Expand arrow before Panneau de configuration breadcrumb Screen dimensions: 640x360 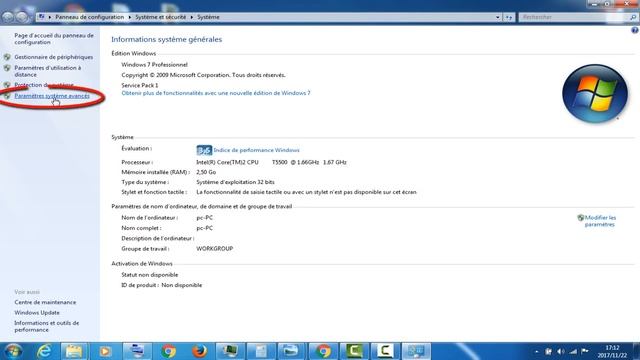pos(50,17)
